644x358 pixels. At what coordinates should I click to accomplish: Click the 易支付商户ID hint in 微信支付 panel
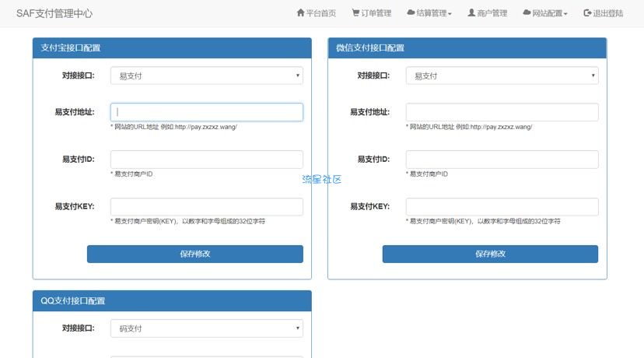pos(427,174)
